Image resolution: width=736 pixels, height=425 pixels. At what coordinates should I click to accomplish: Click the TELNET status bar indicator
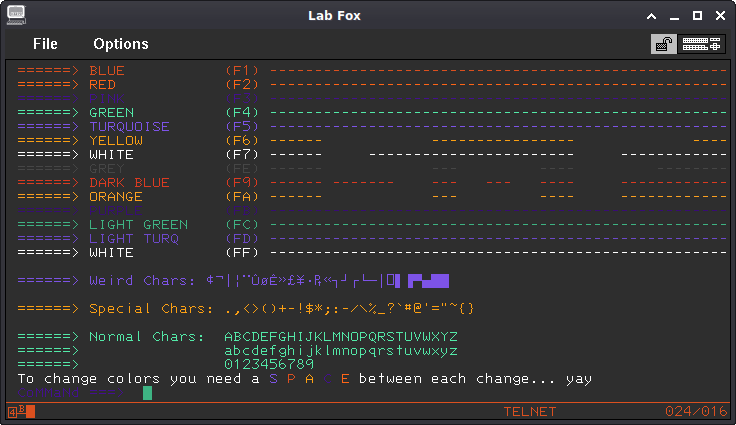(x=530, y=412)
